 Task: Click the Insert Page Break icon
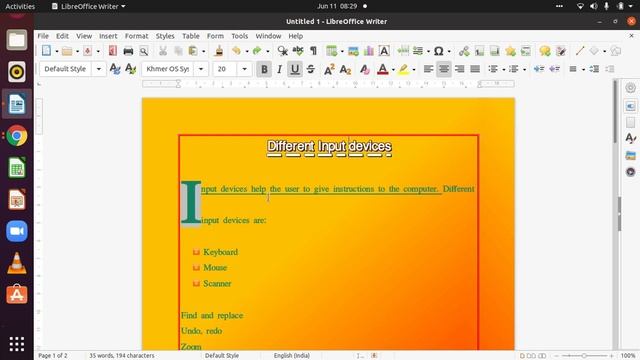coord(403,51)
